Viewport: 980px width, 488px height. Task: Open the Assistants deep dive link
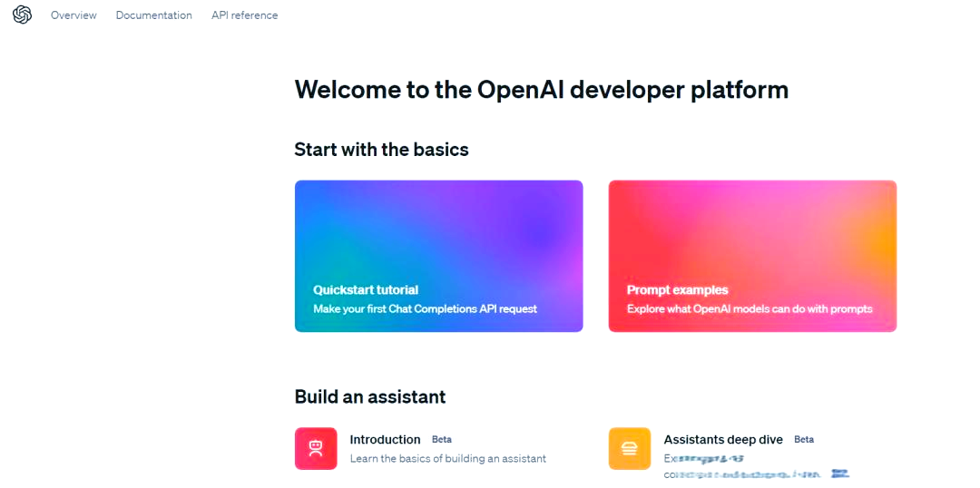coord(723,439)
